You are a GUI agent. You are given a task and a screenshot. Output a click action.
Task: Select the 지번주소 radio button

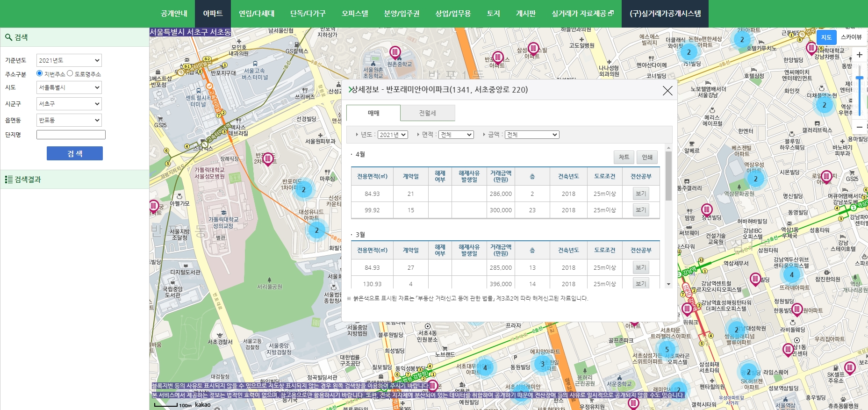click(40, 73)
